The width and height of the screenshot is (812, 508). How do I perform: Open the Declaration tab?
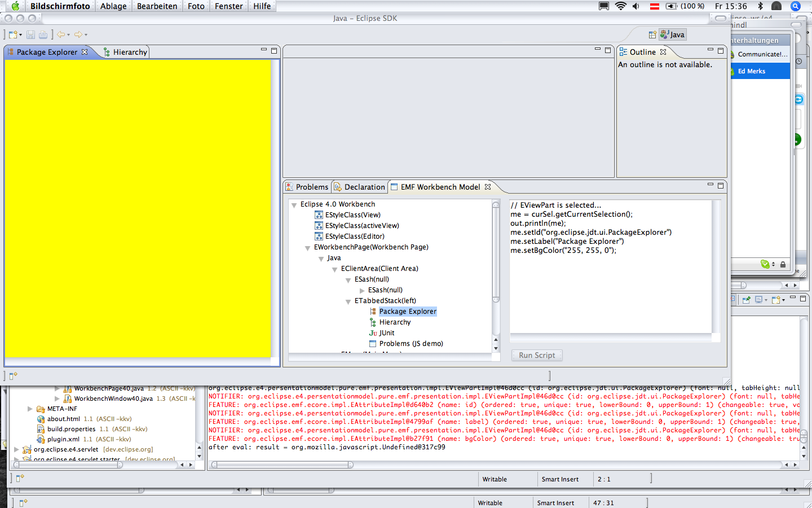coord(359,187)
